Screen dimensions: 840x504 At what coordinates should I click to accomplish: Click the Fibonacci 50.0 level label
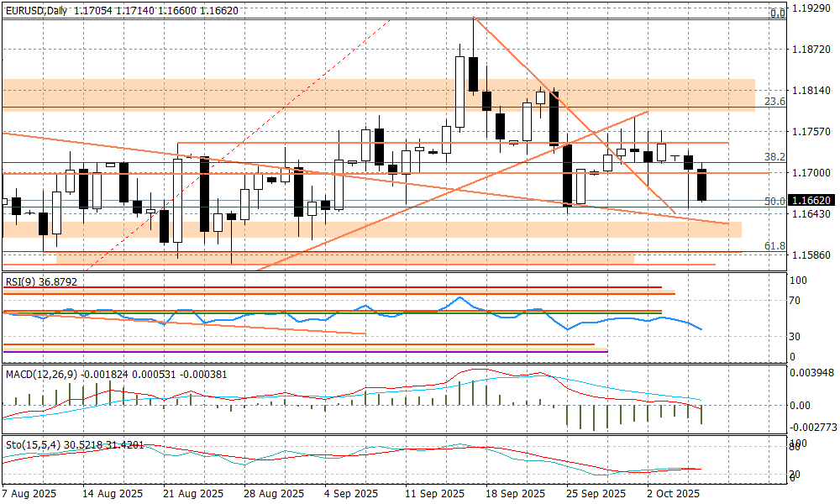coord(774,202)
